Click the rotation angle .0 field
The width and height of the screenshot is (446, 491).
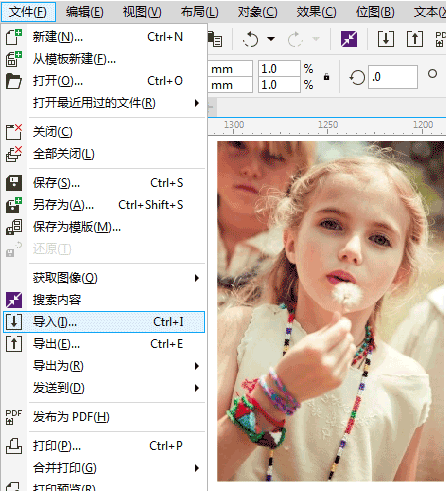393,77
